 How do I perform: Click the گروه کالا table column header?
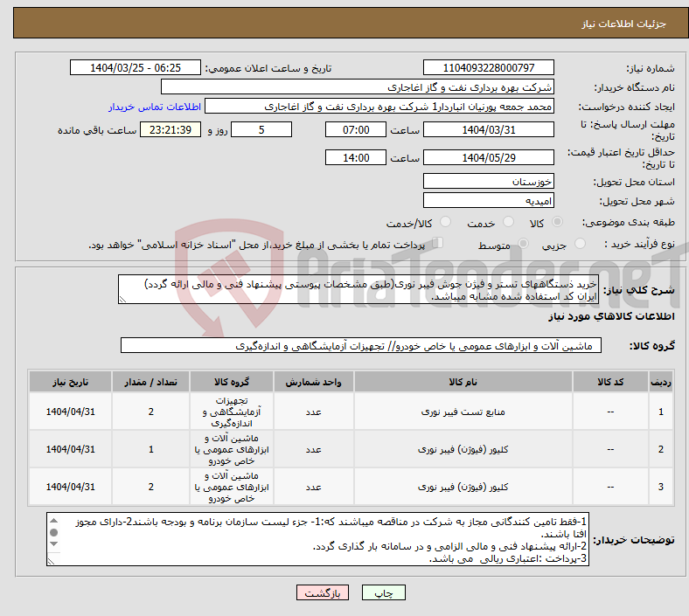232,382
